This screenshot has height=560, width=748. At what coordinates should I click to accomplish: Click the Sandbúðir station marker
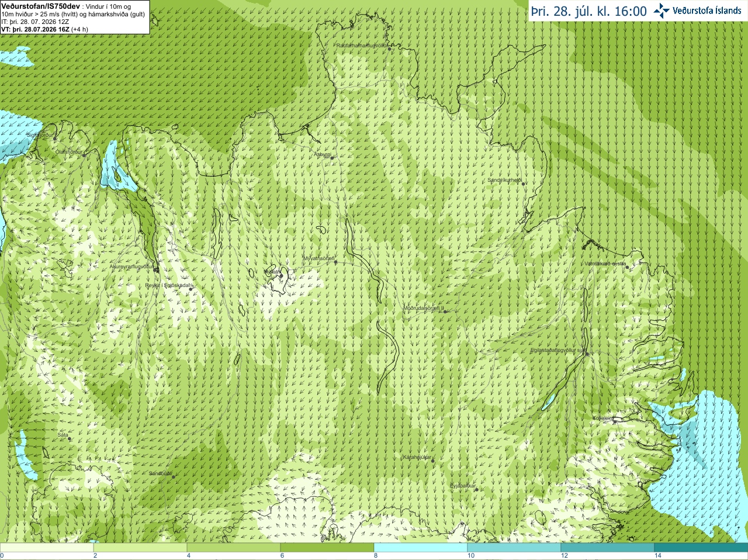[174, 477]
